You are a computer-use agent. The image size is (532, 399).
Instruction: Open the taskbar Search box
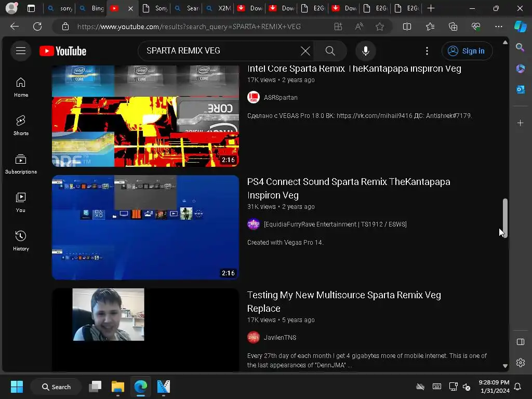(x=56, y=387)
